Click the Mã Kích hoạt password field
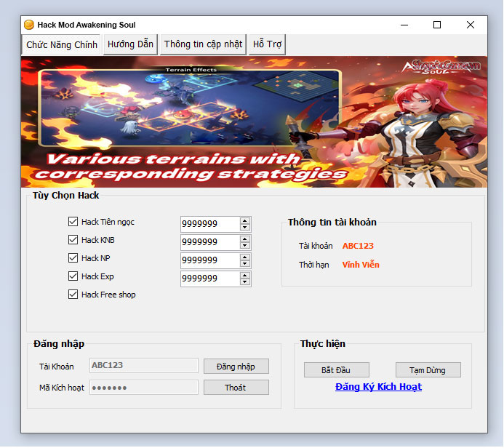The image size is (504, 448). [144, 388]
